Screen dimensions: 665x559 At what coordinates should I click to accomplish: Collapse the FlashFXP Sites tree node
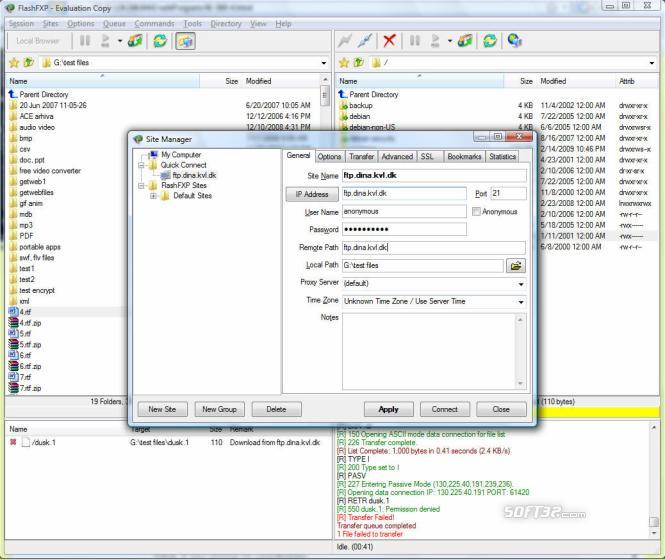142,185
